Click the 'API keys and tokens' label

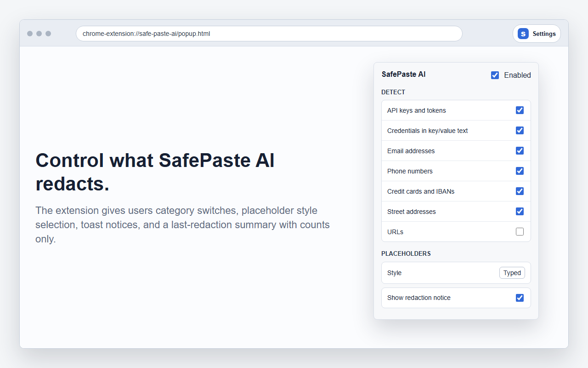[417, 110]
